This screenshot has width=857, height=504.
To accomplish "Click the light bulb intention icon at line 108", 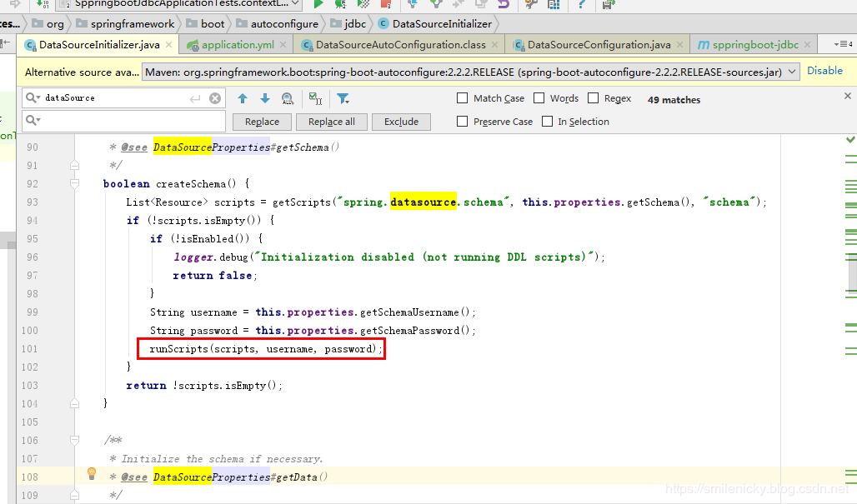I will coord(92,473).
